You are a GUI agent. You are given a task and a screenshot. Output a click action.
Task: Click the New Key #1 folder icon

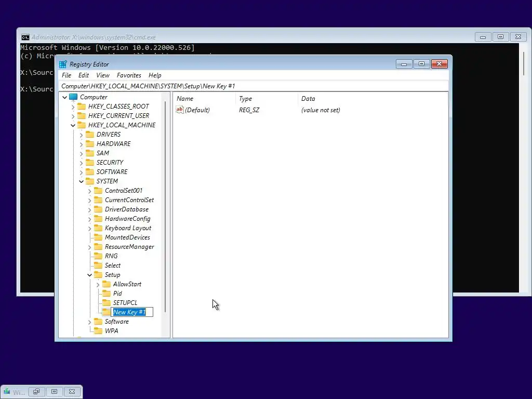pyautogui.click(x=107, y=312)
